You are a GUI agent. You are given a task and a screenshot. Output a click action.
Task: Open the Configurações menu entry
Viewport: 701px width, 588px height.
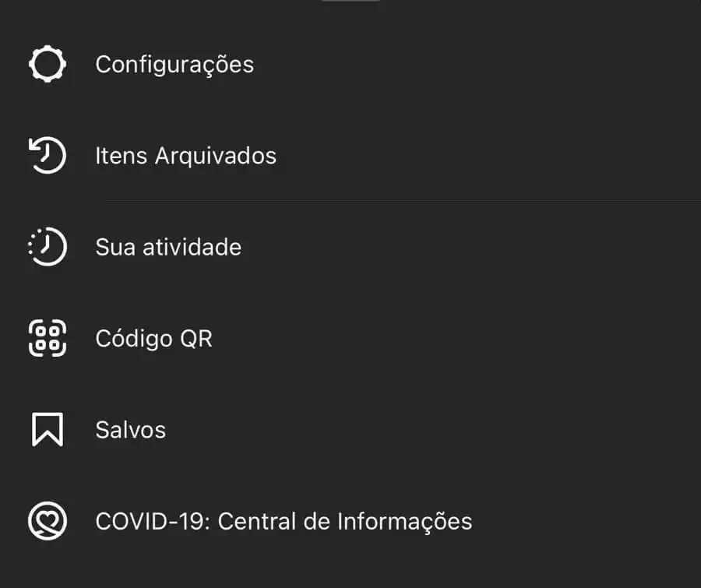174,65
